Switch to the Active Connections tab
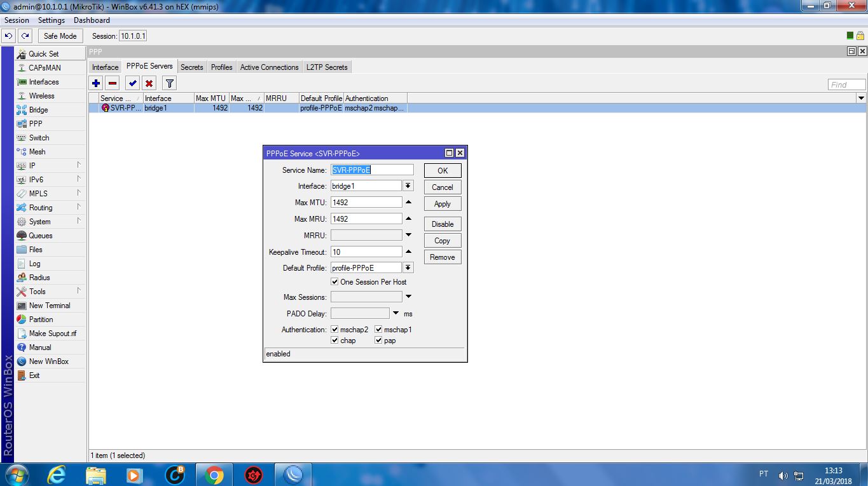Screen dimensions: 868x486 (269, 67)
